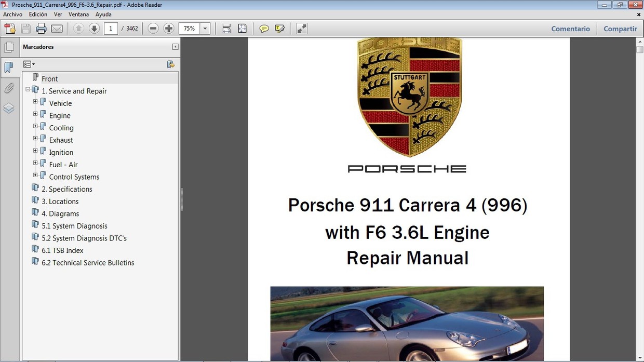This screenshot has height=362, width=644.
Task: Open the Ventana menu
Action: point(78,14)
